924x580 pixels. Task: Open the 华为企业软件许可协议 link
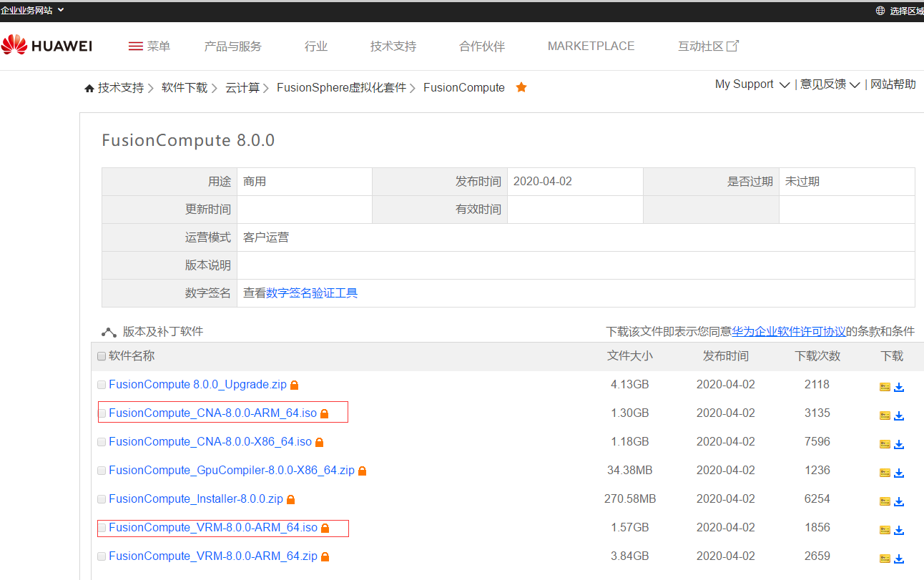[x=789, y=332]
